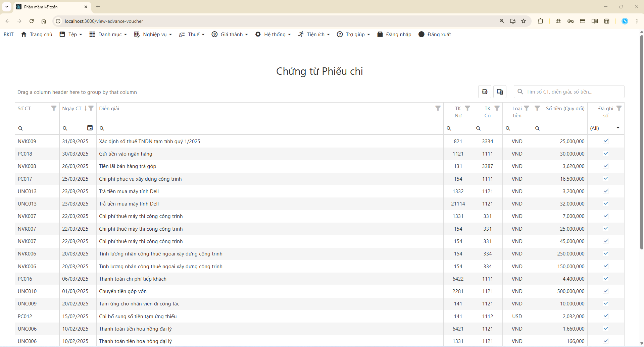Image resolution: width=644 pixels, height=347 pixels.
Task: Open the Hệ thống menu
Action: (273, 35)
